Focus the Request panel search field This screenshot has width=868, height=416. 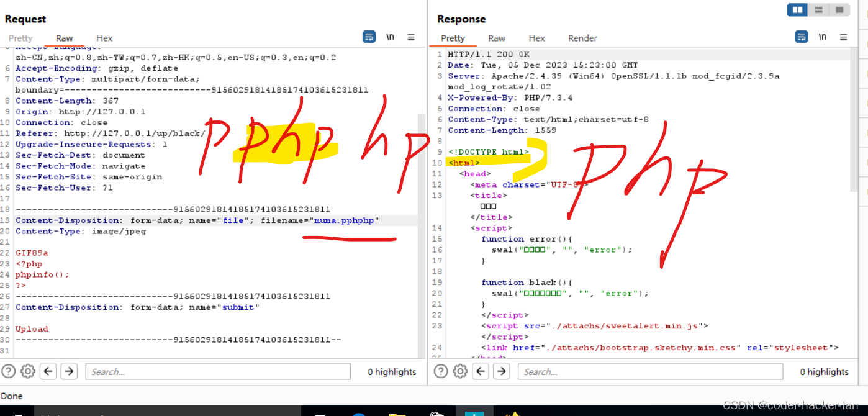click(x=218, y=371)
